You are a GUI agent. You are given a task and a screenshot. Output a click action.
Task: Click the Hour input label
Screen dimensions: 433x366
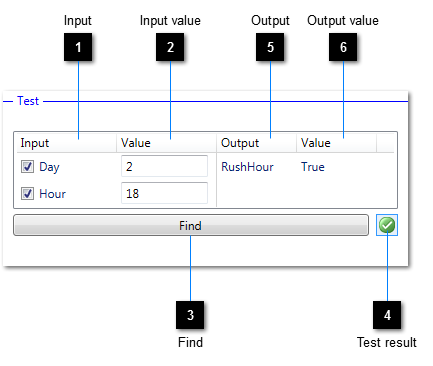52,194
